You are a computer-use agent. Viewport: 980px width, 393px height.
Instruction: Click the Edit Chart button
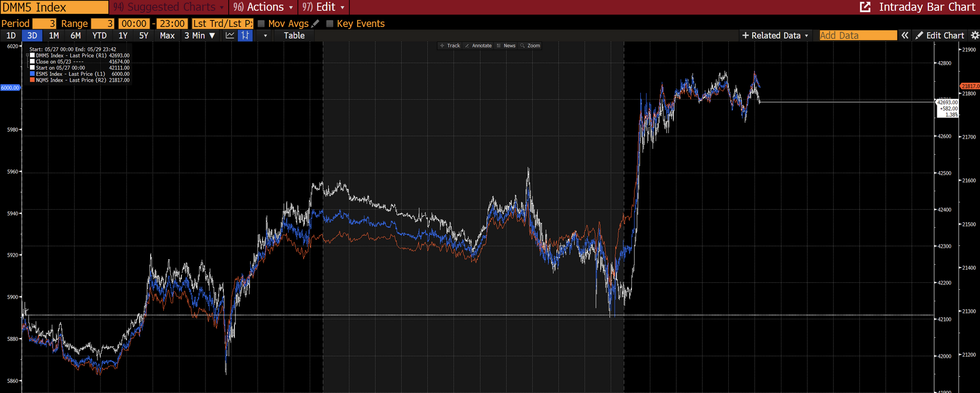(940, 35)
